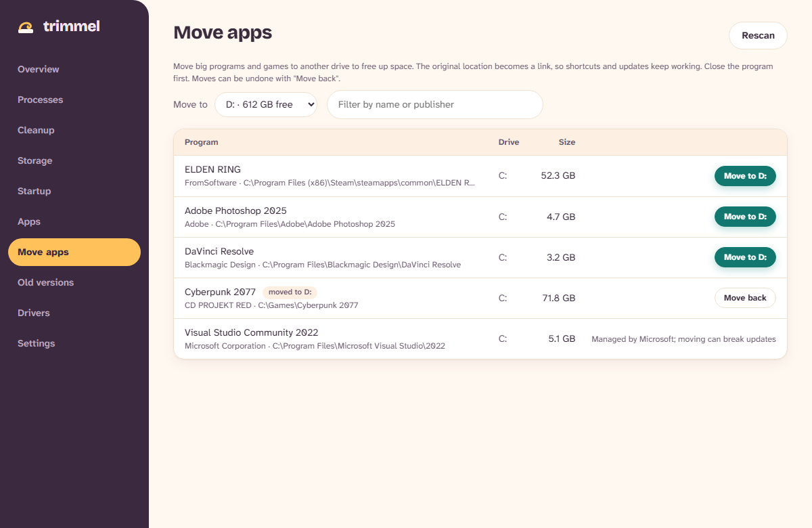Click the Move apps page heading
This screenshot has height=528, width=812.
tap(223, 32)
